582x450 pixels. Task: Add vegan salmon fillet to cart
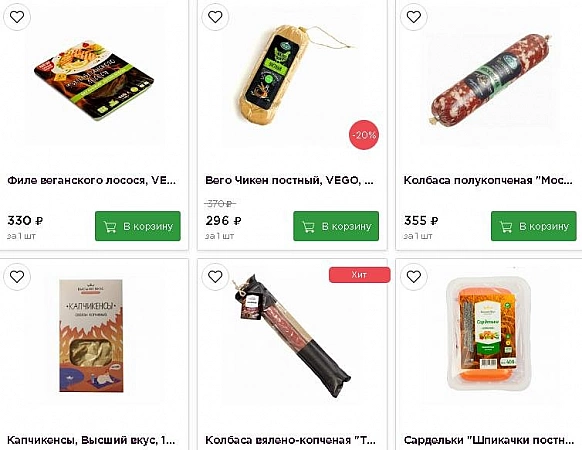(138, 226)
